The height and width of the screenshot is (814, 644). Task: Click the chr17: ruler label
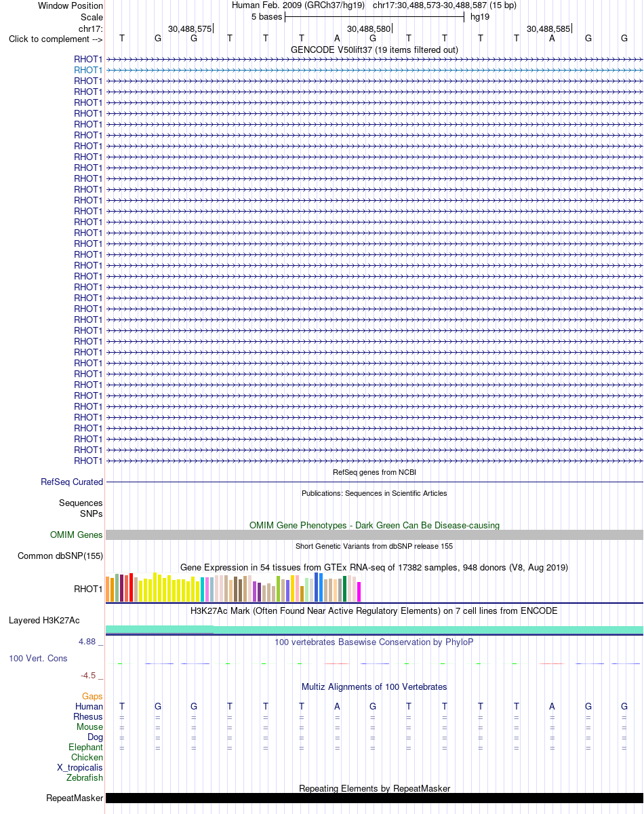91,28
